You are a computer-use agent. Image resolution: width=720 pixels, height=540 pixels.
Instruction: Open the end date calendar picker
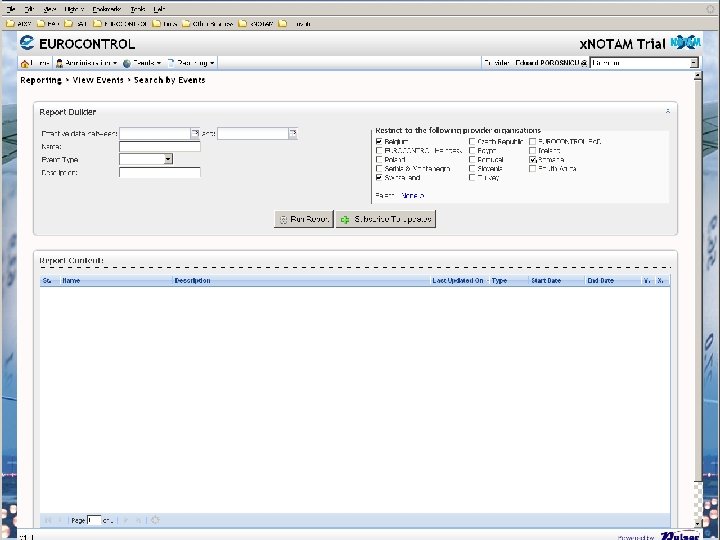(293, 133)
